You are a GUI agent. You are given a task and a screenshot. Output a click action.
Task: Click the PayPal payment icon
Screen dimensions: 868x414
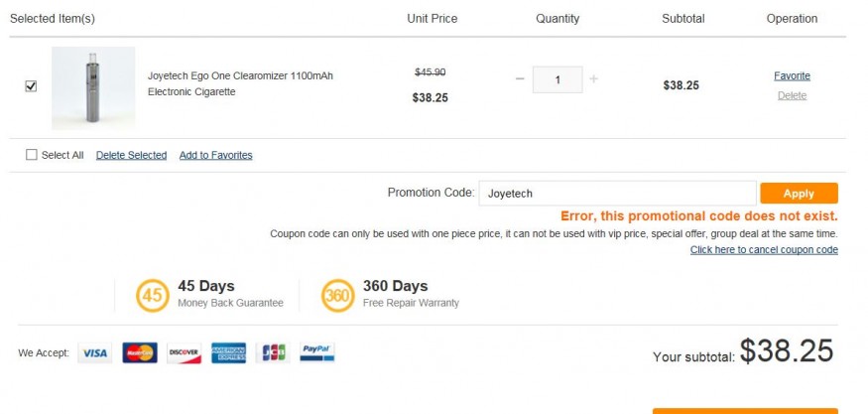coord(317,351)
